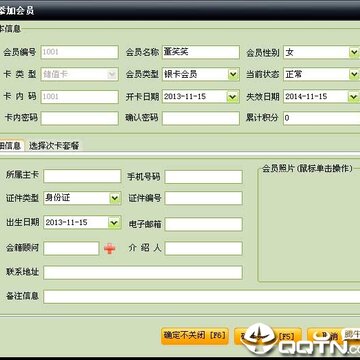
Task: Open the 会员类型 dropdown arrow
Action: click(x=233, y=74)
